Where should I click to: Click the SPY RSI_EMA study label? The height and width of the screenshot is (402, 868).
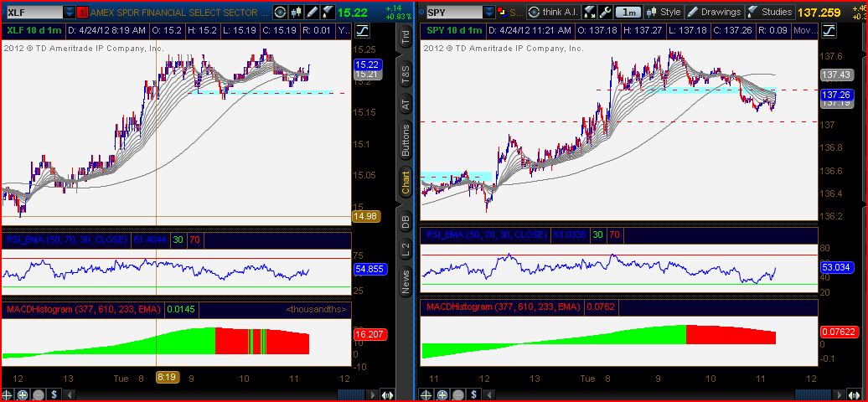tap(486, 234)
